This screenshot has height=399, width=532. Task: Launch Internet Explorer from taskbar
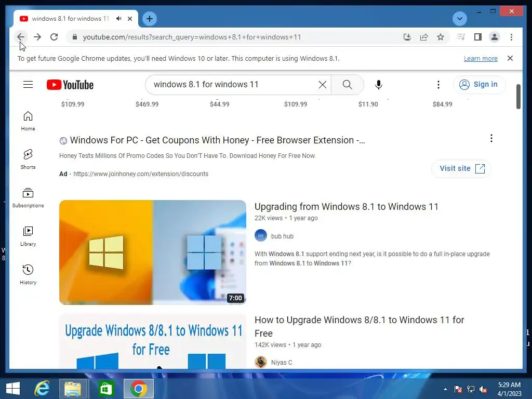pos(42,389)
